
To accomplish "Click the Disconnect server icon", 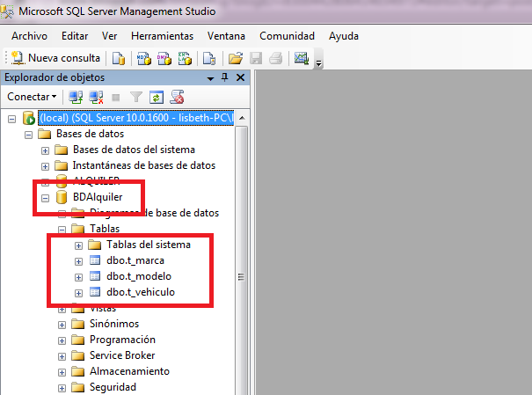I will (x=96, y=96).
